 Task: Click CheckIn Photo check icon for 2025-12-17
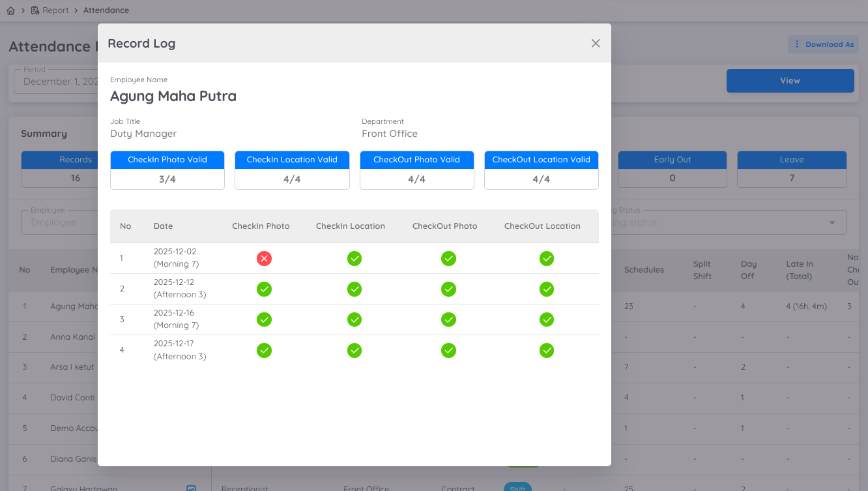coord(264,350)
